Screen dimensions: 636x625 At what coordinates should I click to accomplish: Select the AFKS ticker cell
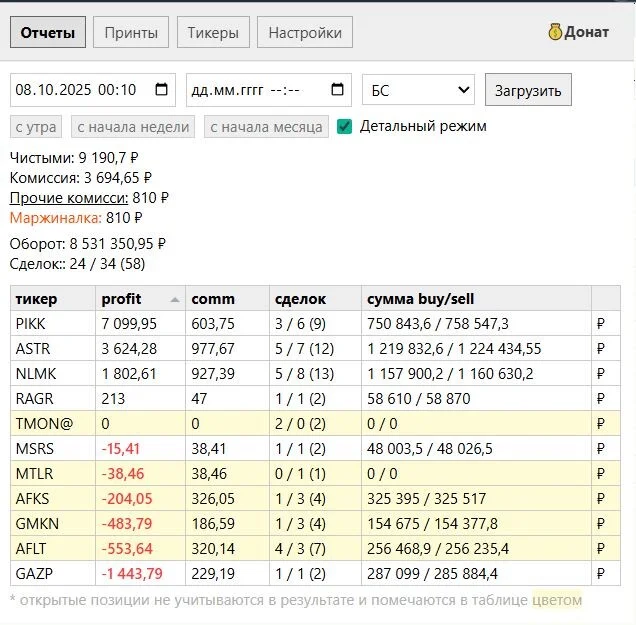53,498
